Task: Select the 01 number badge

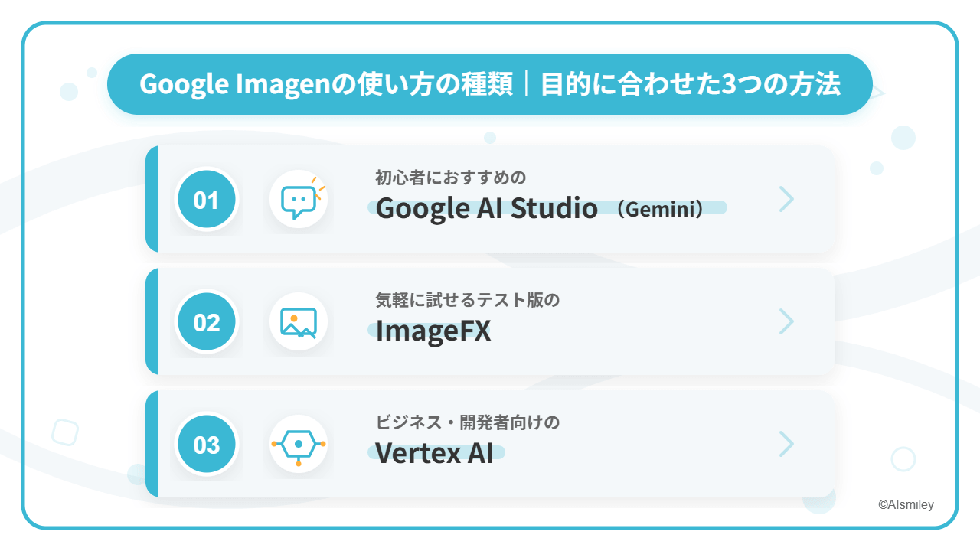Action: click(206, 200)
